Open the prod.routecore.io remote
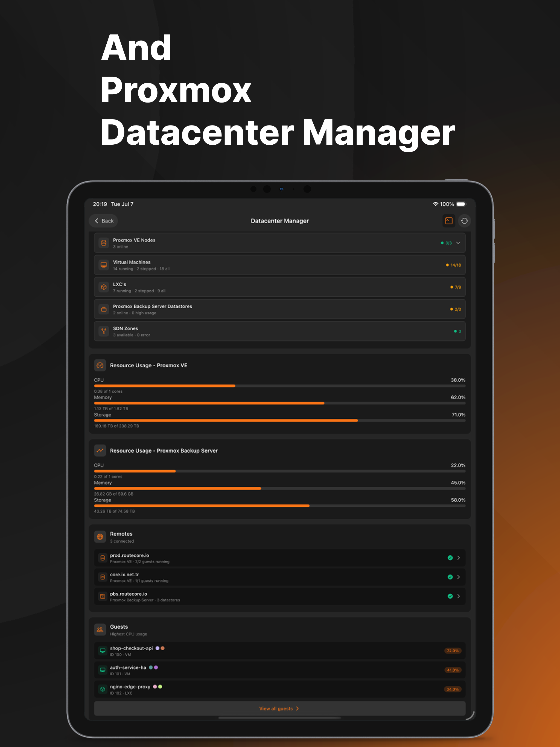This screenshot has height=747, width=560. coord(280,558)
